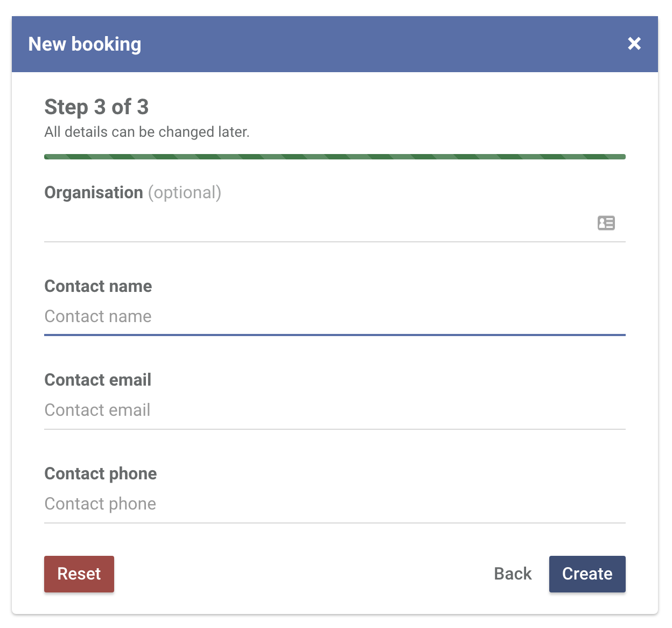Click the bold Contact phone label
Screen dimensions: 672x628
click(101, 473)
